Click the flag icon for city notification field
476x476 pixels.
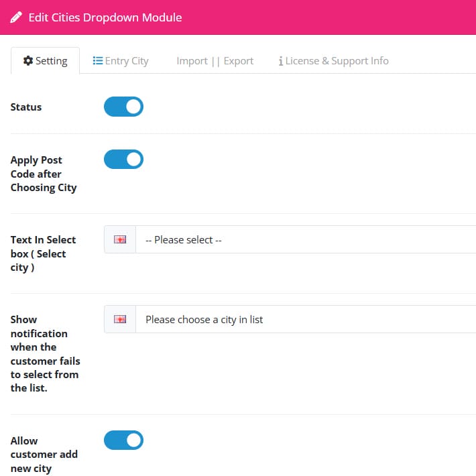pos(120,319)
